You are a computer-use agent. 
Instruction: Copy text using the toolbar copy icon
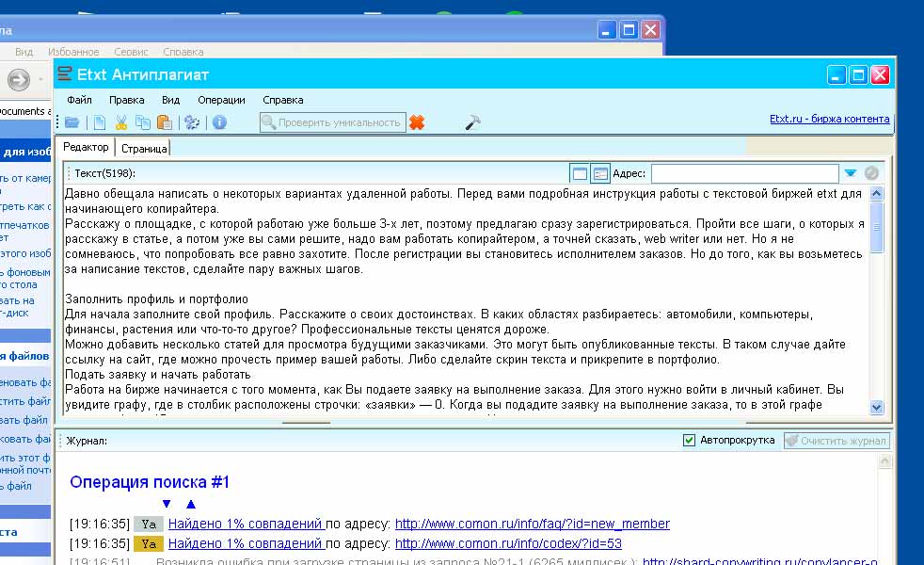[143, 122]
